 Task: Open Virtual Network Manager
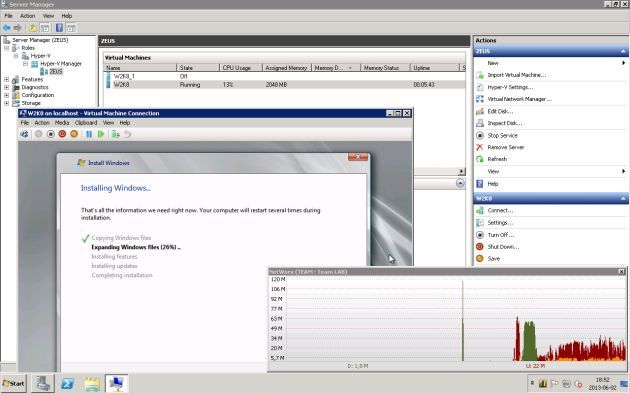(x=519, y=99)
